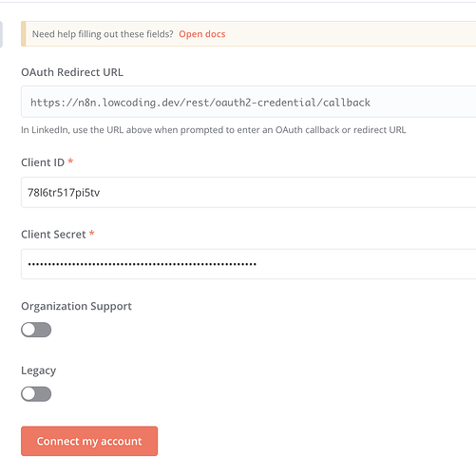Click the Client Secret label
This screenshot has height=474, width=476.
click(53, 235)
